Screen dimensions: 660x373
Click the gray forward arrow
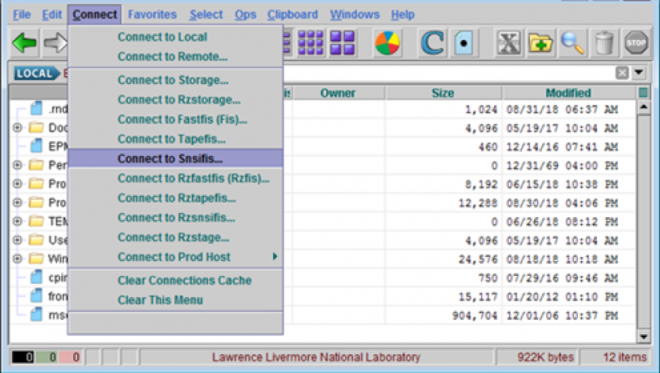[55, 43]
